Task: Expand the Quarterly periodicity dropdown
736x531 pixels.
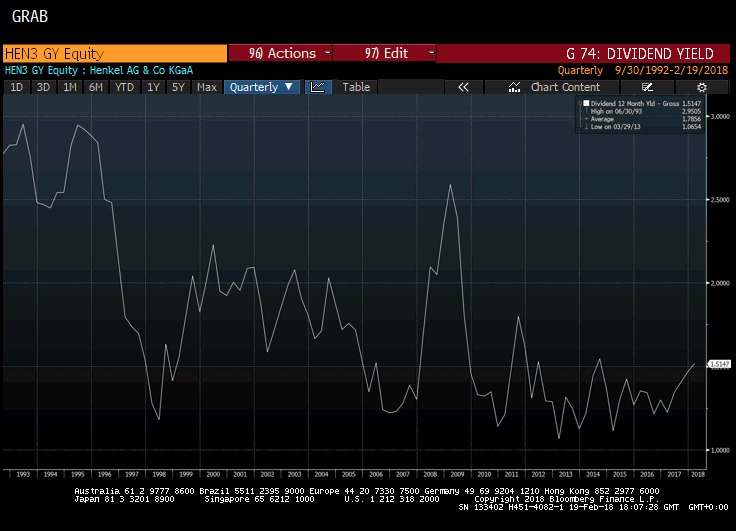Action: (261, 87)
